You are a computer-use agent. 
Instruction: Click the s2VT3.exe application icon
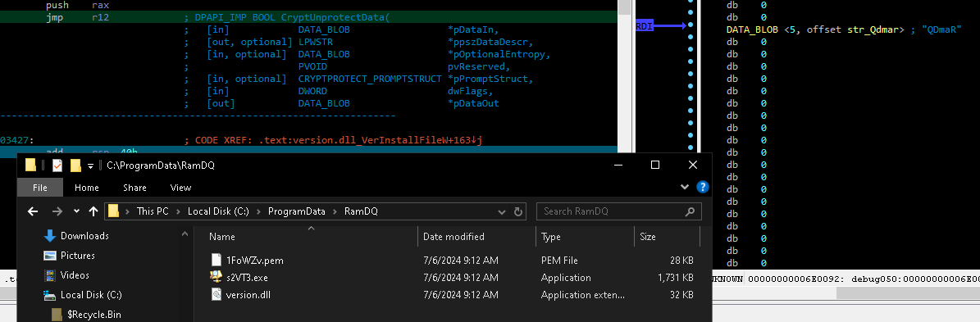(217, 277)
